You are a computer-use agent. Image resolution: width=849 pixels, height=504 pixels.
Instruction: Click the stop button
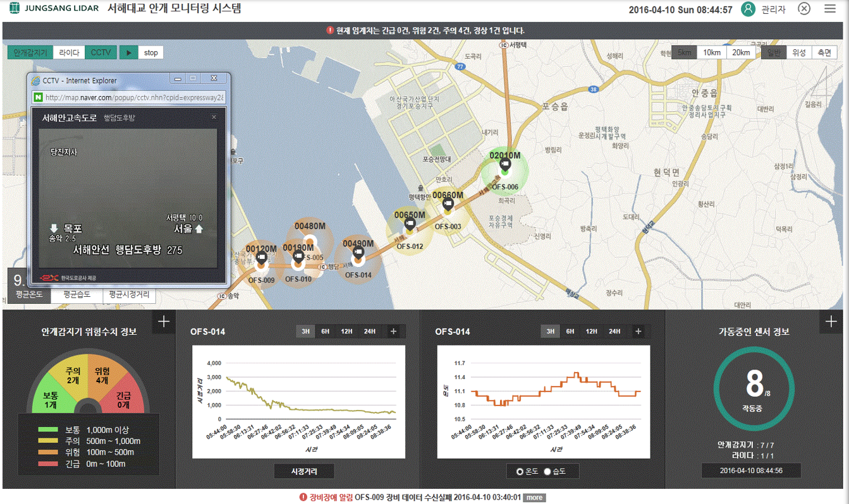(x=150, y=52)
